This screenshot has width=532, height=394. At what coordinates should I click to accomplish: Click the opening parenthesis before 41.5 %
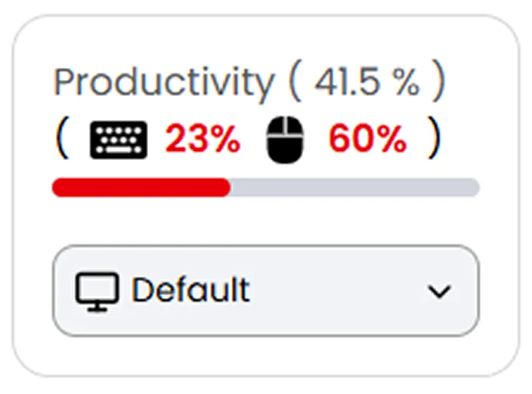click(295, 82)
